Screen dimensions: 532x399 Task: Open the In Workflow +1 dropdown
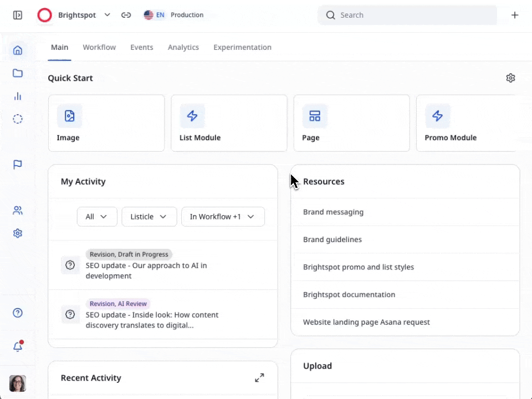[x=222, y=217]
